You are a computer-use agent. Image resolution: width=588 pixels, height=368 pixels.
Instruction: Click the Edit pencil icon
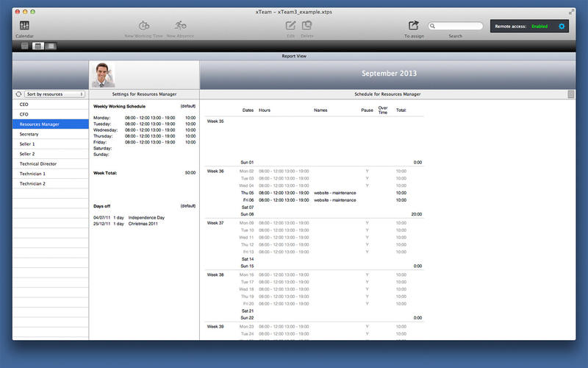290,26
